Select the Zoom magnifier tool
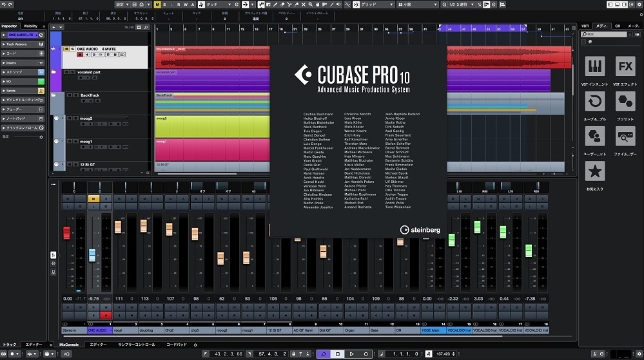The height and width of the screenshot is (360, 644). [311, 5]
